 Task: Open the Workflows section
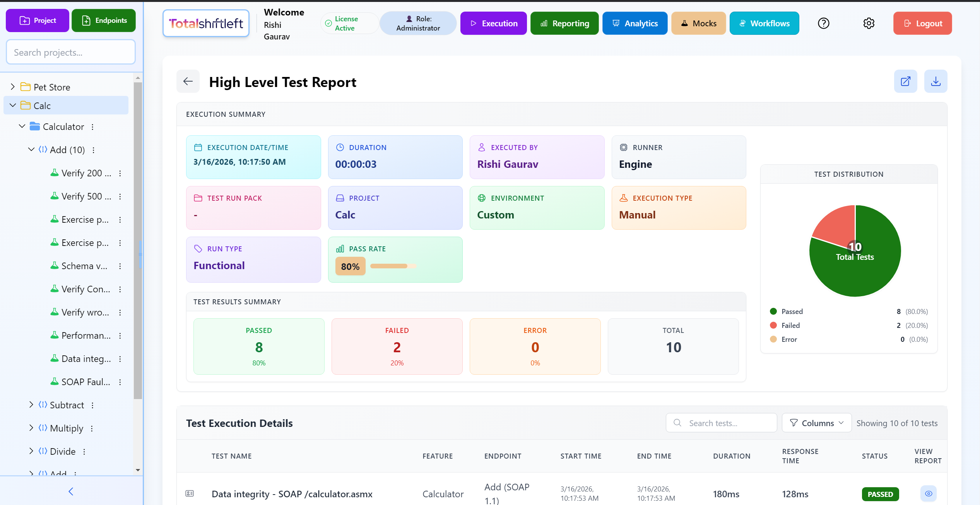pos(764,23)
